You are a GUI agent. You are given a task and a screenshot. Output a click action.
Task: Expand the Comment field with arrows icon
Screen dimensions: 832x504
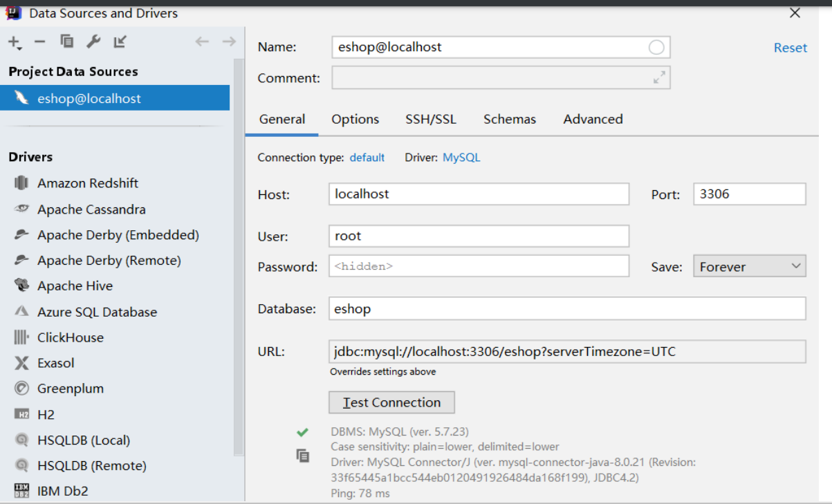(x=659, y=77)
